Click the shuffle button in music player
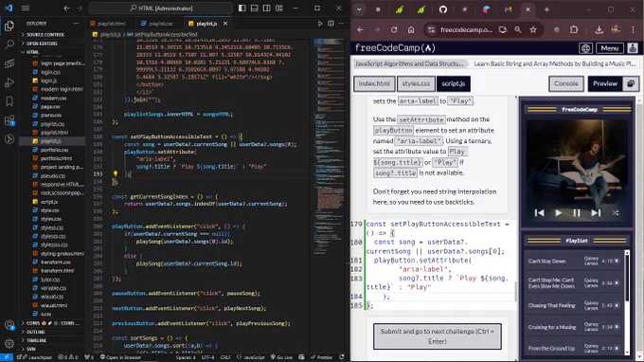This screenshot has width=644, height=362. tap(616, 212)
